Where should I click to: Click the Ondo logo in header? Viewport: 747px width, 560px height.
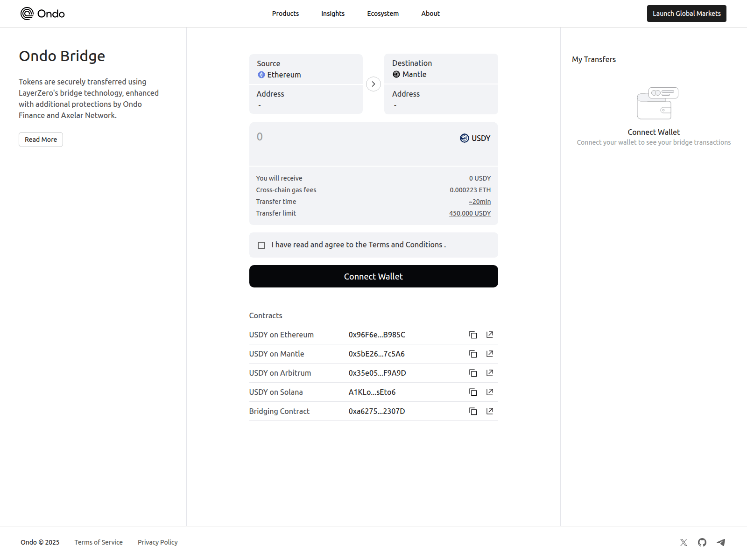[42, 14]
